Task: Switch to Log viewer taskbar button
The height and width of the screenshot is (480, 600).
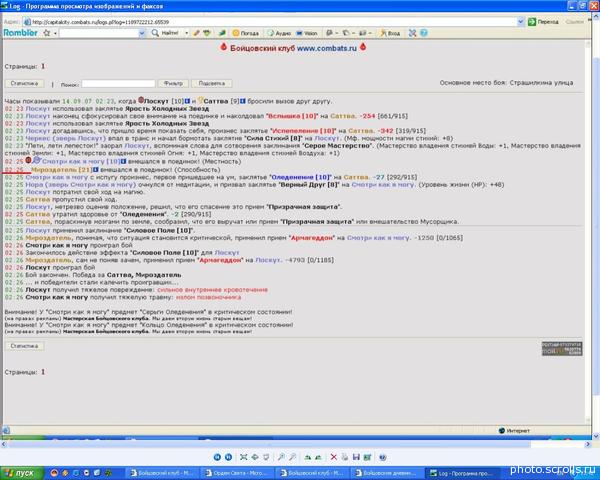Action: (462, 473)
